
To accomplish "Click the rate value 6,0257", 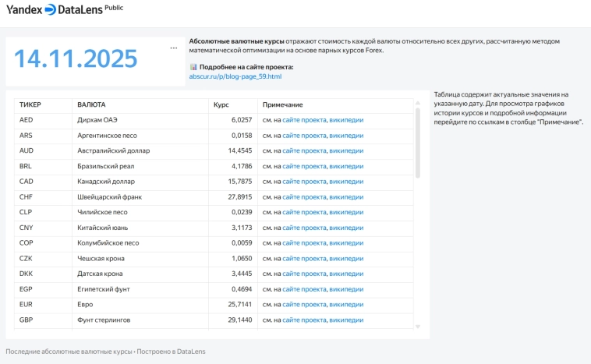I will tap(242, 120).
